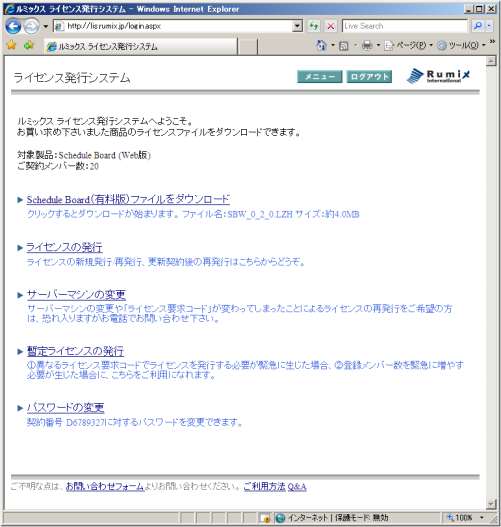The image size is (501, 527).
Task: Open Schedule Board(有料版)ファイルをダウンロード link
Action: [x=128, y=200]
